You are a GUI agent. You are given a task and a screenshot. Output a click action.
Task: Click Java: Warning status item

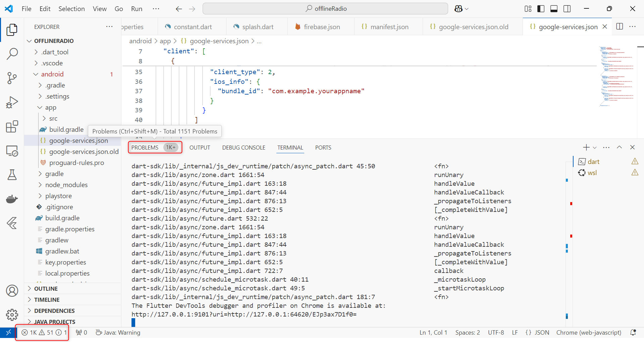point(118,332)
